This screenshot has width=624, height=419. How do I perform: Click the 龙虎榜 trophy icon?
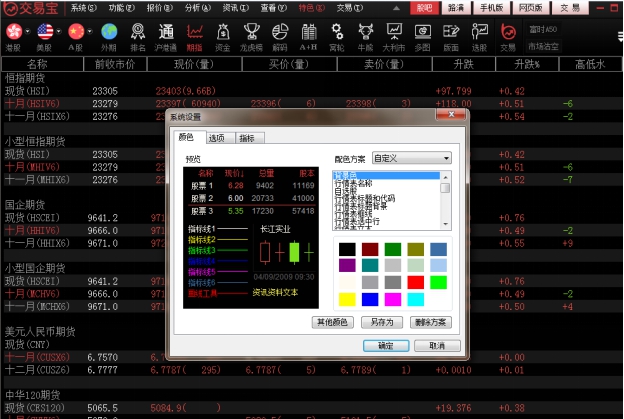click(251, 35)
